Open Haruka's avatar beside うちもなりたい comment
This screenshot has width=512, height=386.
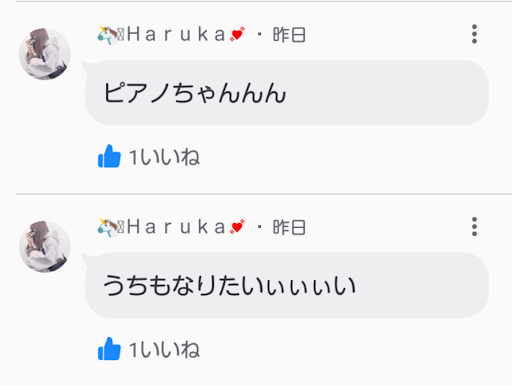[x=45, y=247]
